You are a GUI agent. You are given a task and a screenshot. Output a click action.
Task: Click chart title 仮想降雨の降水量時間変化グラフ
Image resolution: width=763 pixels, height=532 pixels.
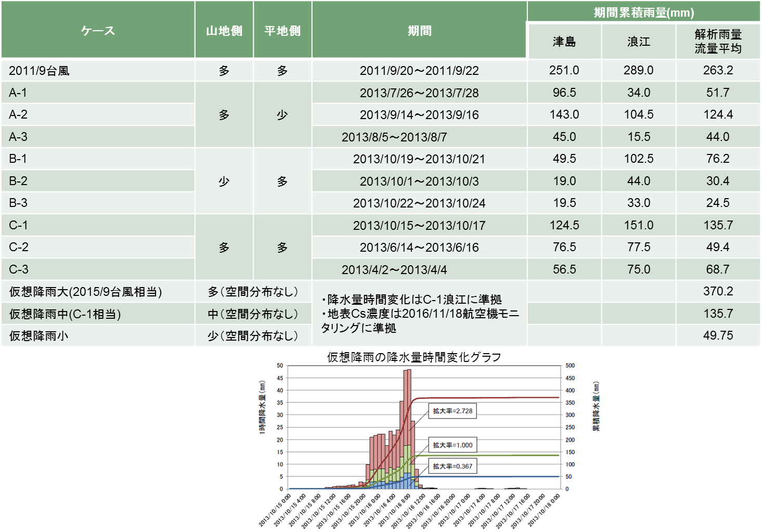coord(414,357)
